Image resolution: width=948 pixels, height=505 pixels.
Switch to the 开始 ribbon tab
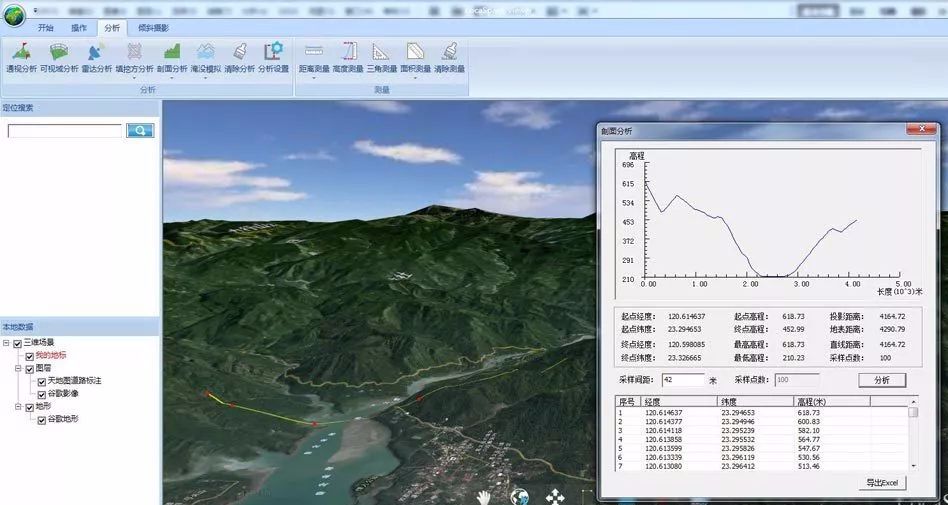(x=45, y=28)
